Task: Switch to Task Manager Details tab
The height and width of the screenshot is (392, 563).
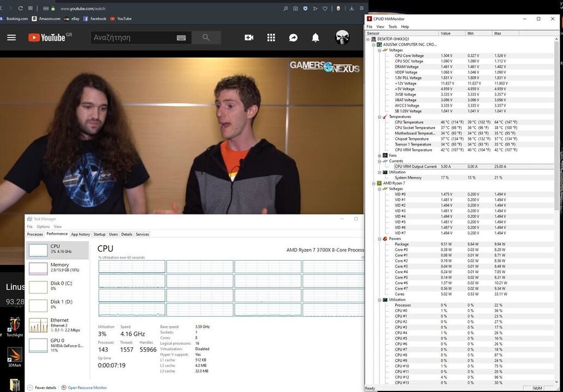Action: (127, 235)
